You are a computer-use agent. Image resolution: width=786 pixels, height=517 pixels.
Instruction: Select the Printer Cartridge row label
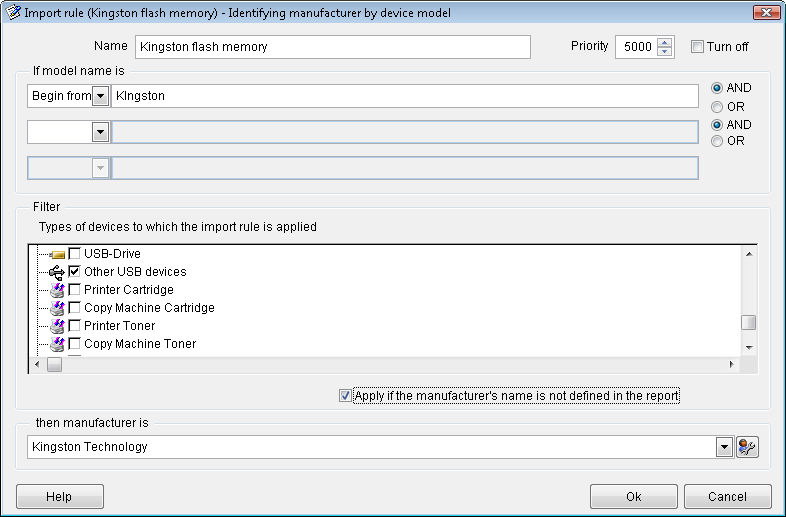[x=129, y=290]
